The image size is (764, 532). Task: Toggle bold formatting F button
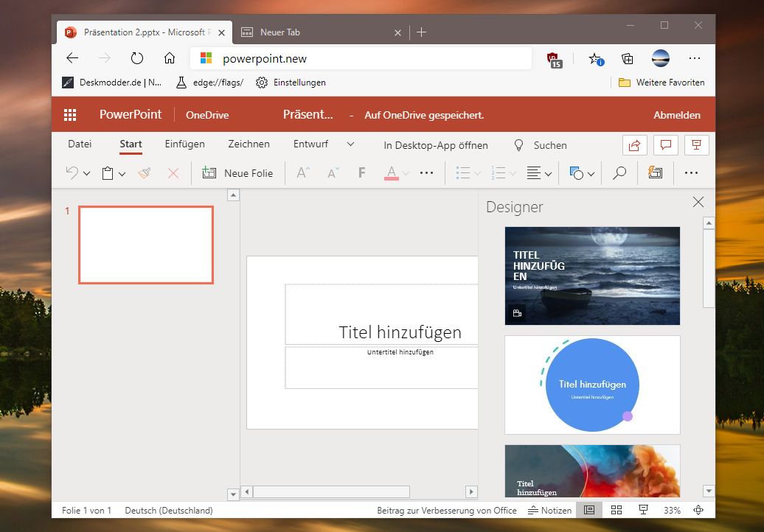(361, 173)
